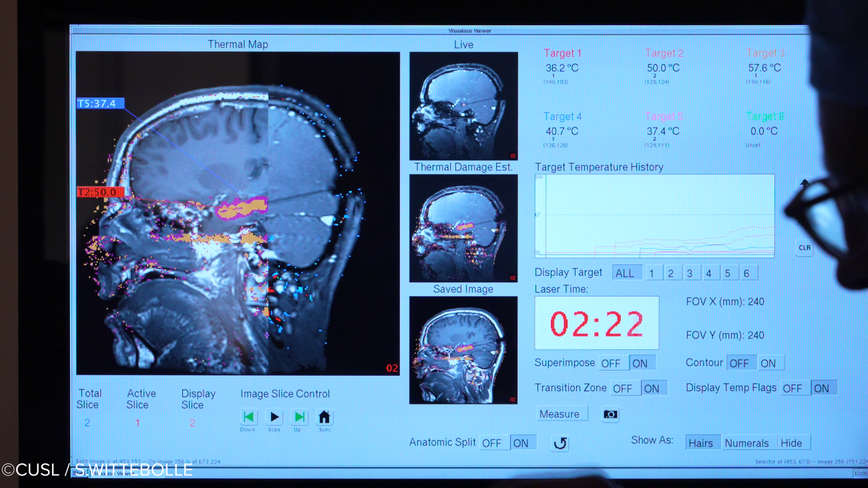
Task: Step down one slice with Down button
Action: pyautogui.click(x=248, y=417)
